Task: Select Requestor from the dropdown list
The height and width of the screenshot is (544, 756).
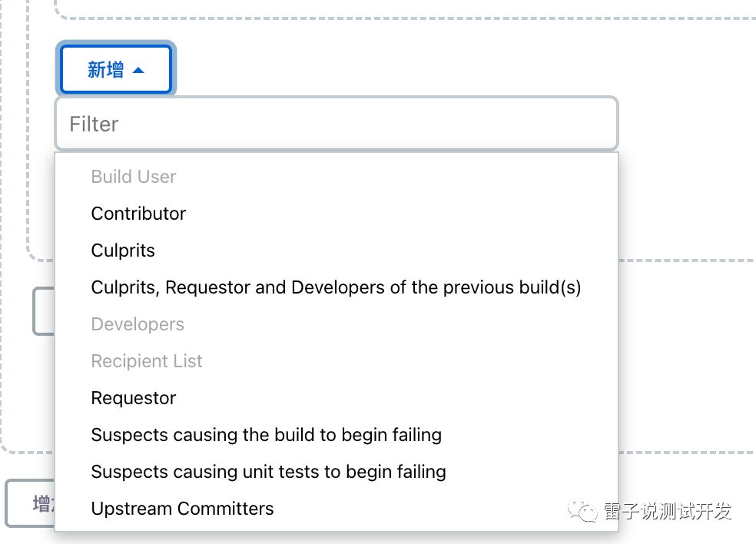Action: point(134,398)
